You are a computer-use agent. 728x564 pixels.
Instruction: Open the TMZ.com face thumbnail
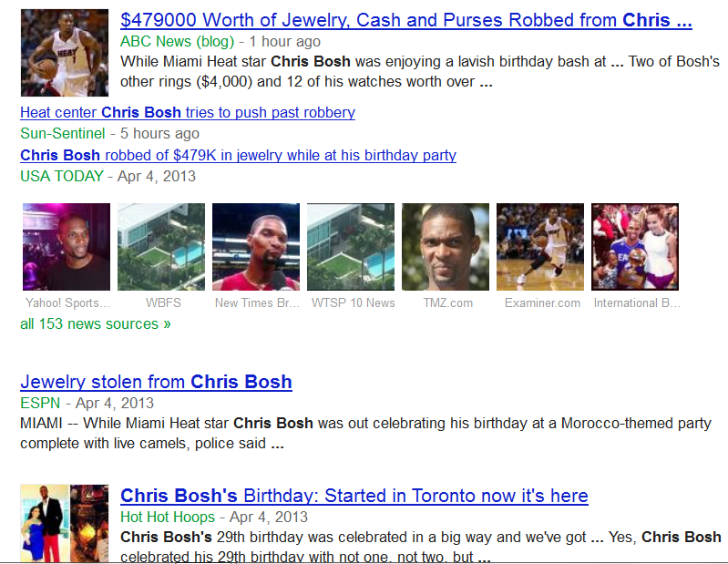click(446, 247)
